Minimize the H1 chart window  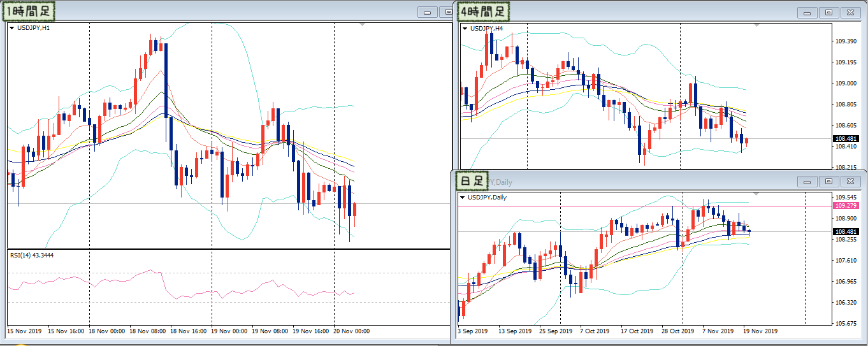[427, 12]
